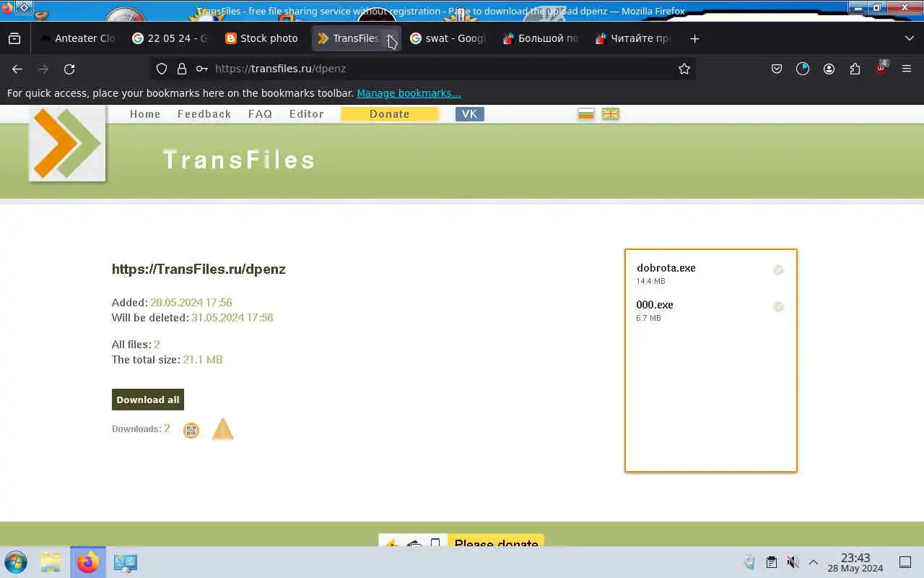Select the dobrota.exe file checkmark
Image resolution: width=924 pixels, height=578 pixels.
click(778, 269)
